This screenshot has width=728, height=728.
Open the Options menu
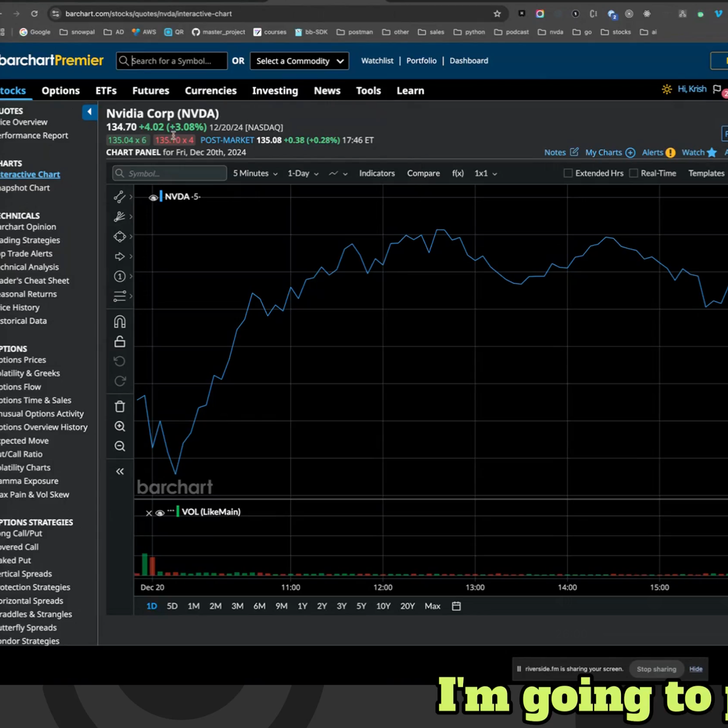pos(61,91)
